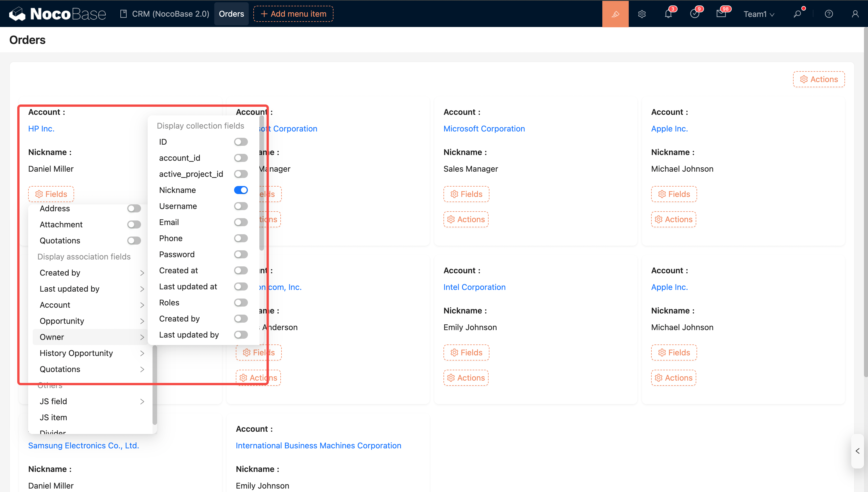Screen dimensions: 868x492
Task: Open the workflow tasks checkmark icon
Action: tap(695, 14)
